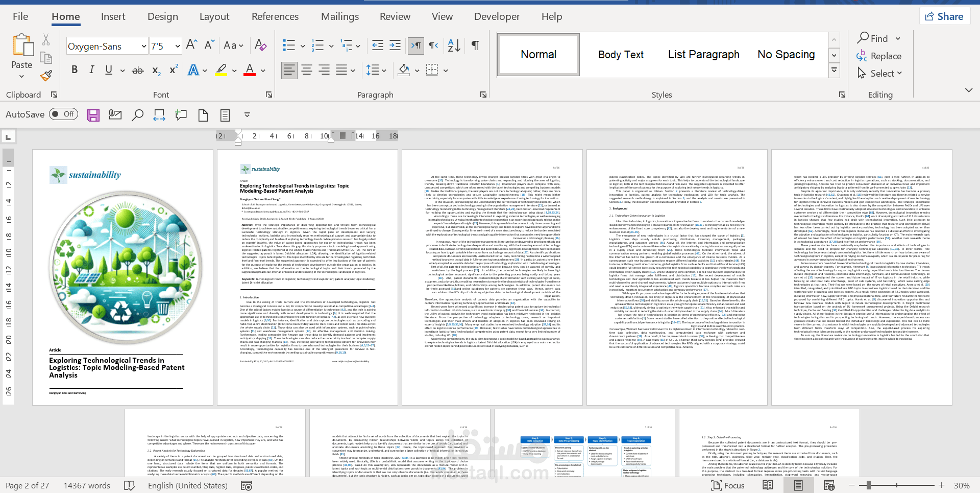This screenshot has height=493, width=980.
Task: Click zoom in plus button
Action: (x=942, y=485)
